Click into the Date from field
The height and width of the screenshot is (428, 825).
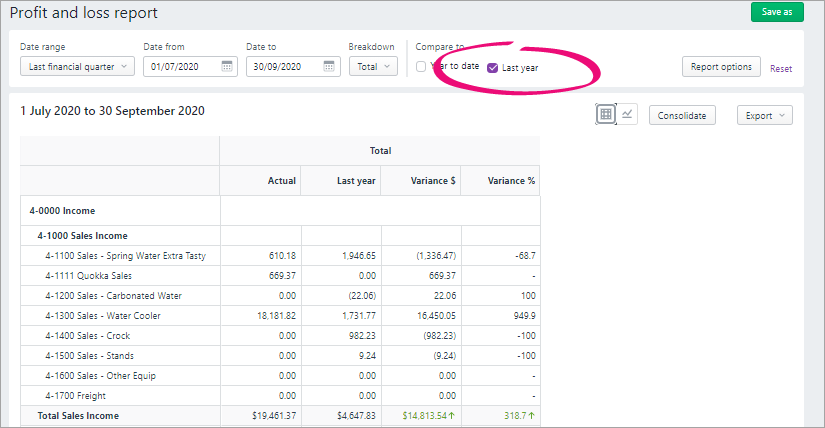pos(182,67)
